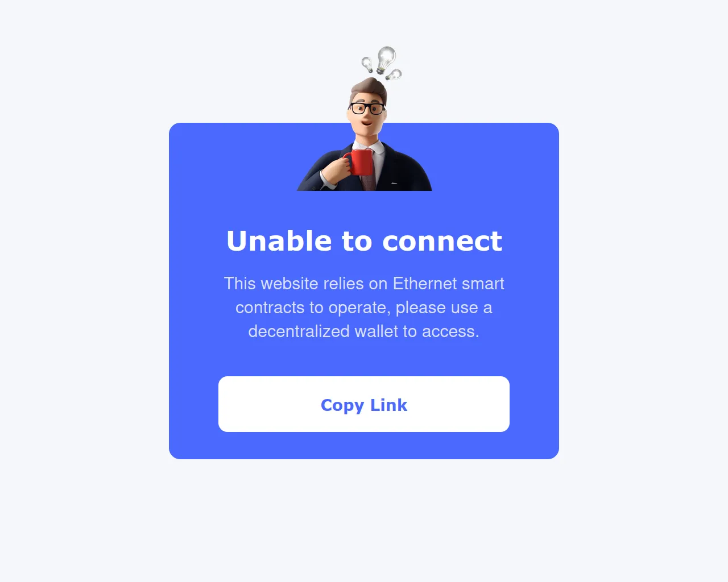Click the small right light bulb
The image size is (728, 582).
coord(394,74)
